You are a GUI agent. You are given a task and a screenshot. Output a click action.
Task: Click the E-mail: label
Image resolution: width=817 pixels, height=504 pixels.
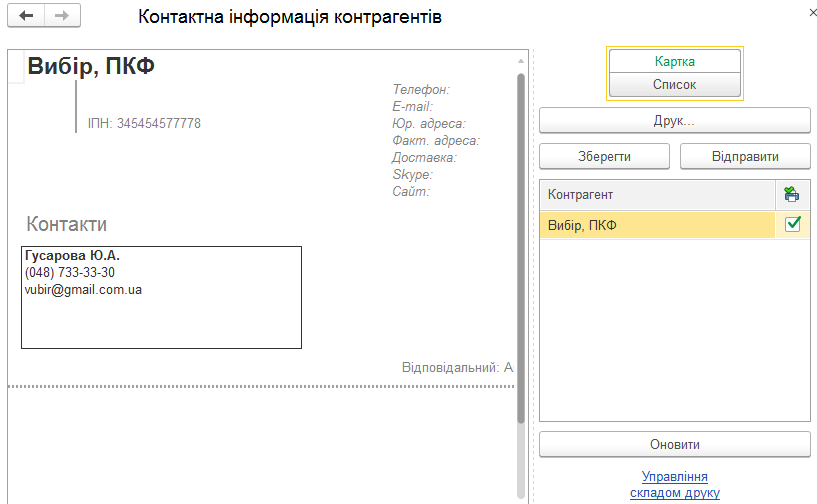click(413, 107)
